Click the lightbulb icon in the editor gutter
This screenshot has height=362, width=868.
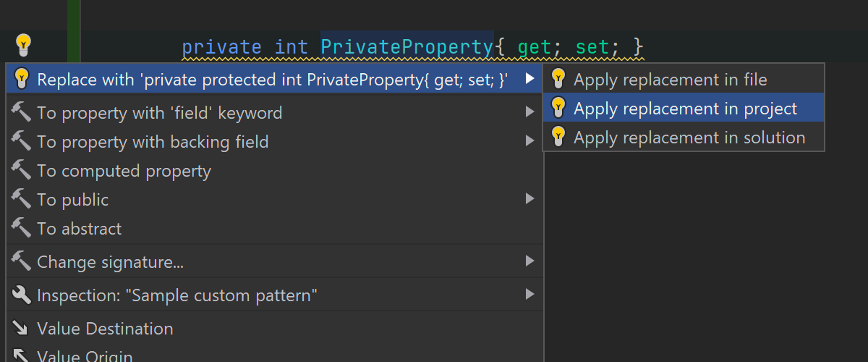[x=23, y=46]
